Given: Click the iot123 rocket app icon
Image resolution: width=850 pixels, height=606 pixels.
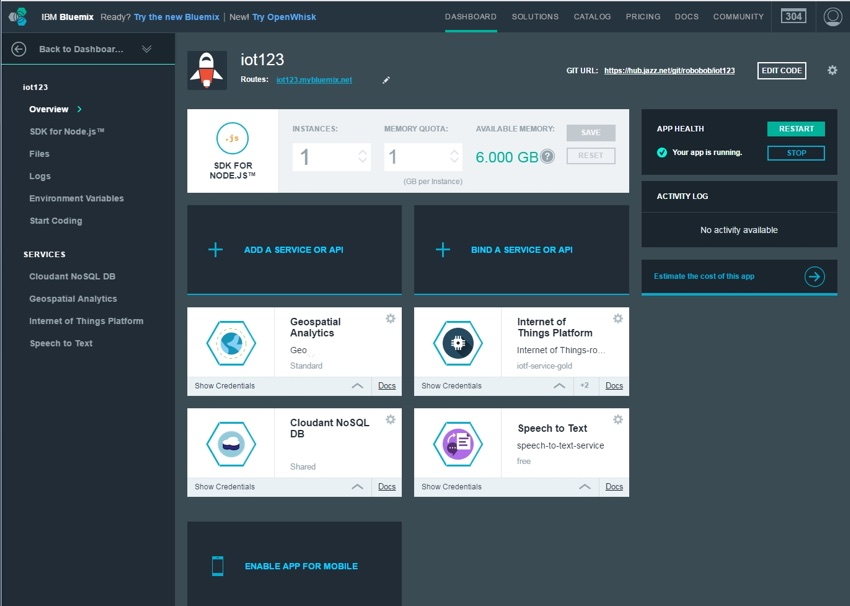Looking at the screenshot, I should (207, 70).
